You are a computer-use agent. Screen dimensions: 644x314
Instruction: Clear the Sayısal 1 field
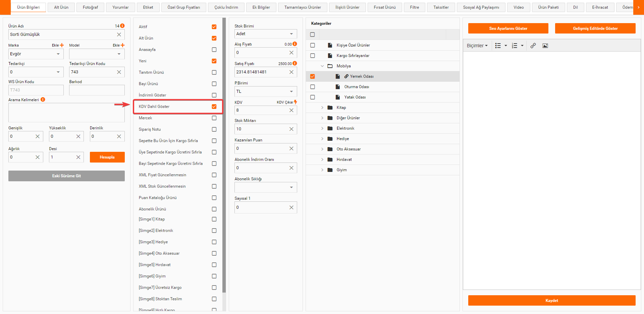[291, 207]
